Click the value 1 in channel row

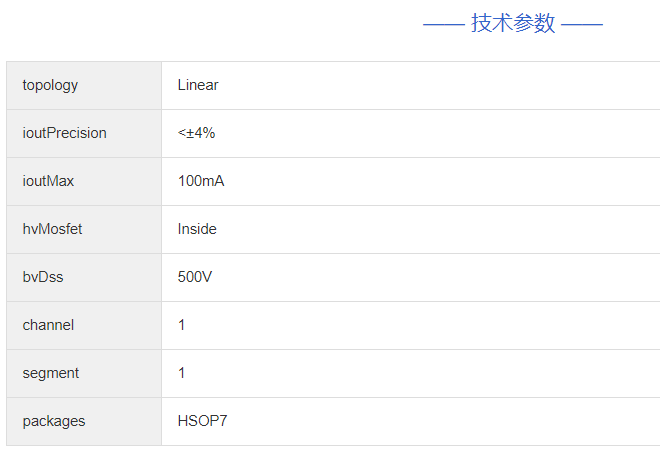[x=182, y=325]
